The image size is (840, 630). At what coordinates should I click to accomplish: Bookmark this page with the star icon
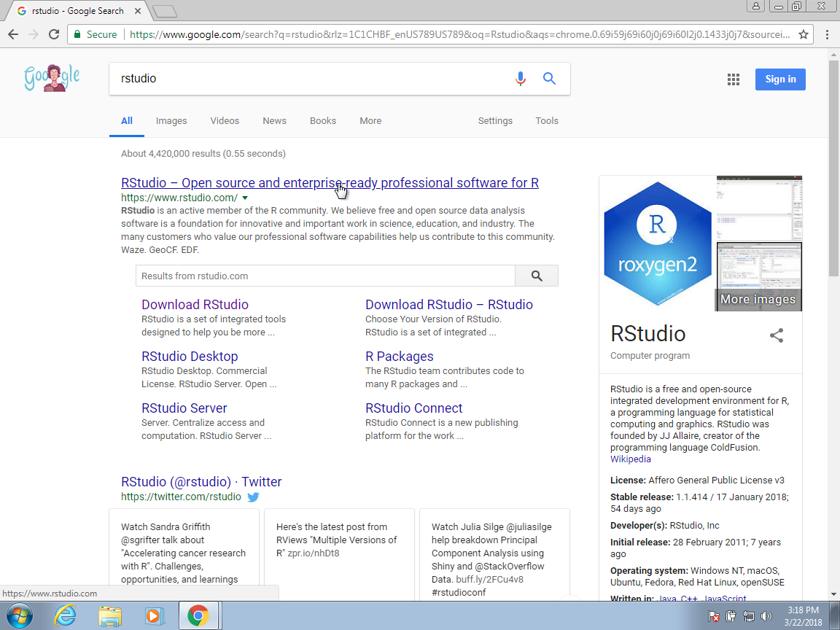point(804,34)
